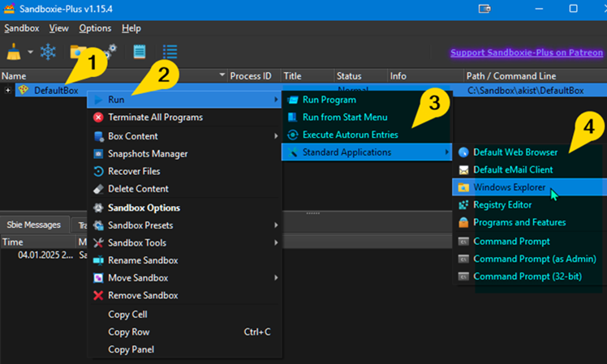
Task: Click the Sandbox Presets icon
Action: (98, 225)
